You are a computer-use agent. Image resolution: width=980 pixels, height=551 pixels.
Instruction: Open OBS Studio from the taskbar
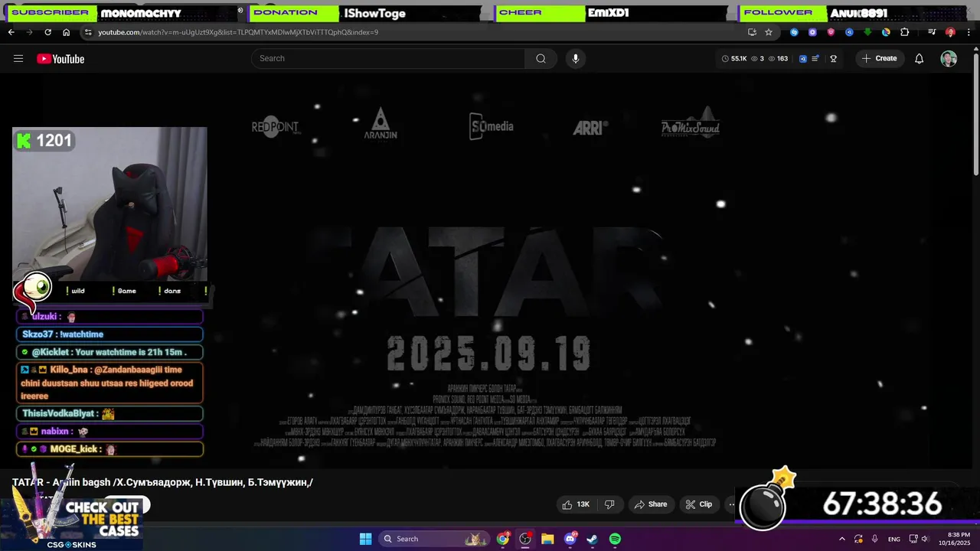[x=525, y=539]
